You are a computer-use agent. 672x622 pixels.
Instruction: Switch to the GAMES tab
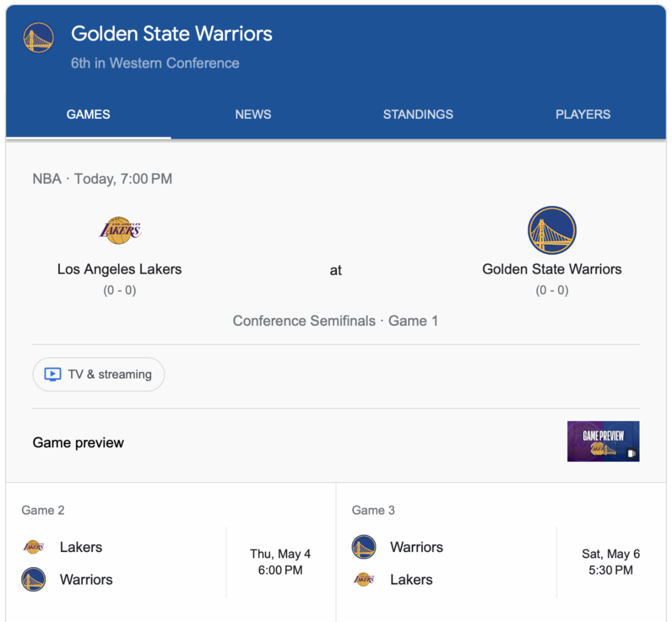pyautogui.click(x=88, y=115)
